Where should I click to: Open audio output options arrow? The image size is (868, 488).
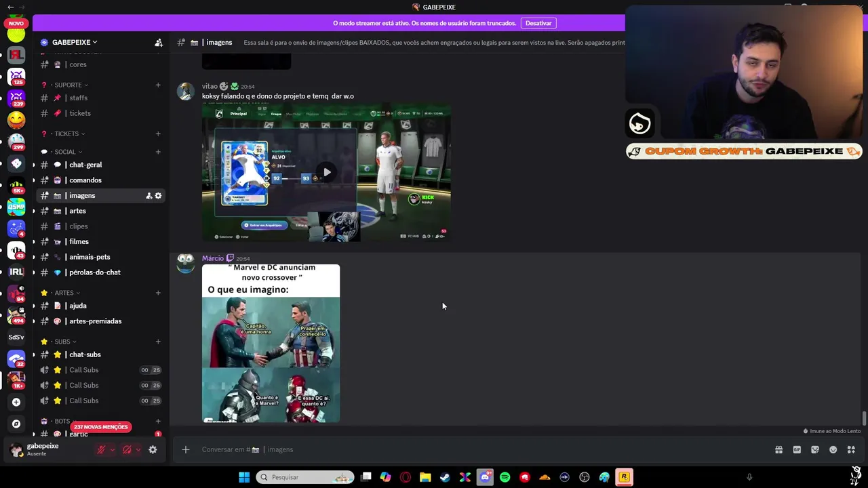[138, 449]
